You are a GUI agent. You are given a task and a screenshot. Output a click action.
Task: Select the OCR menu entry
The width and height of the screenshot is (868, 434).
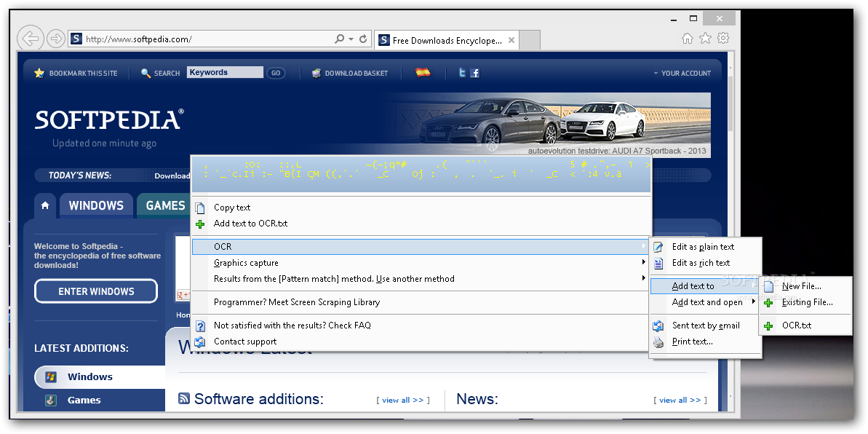(x=421, y=247)
